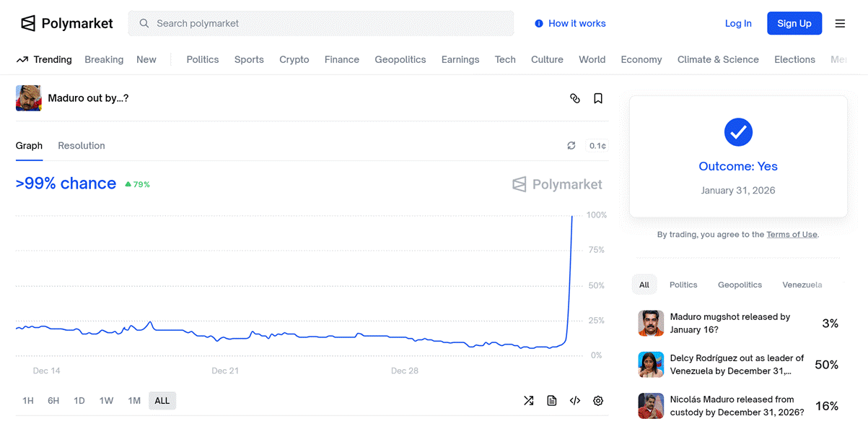The height and width of the screenshot is (424, 868).
Task: Open the hamburger menu
Action: [x=840, y=23]
